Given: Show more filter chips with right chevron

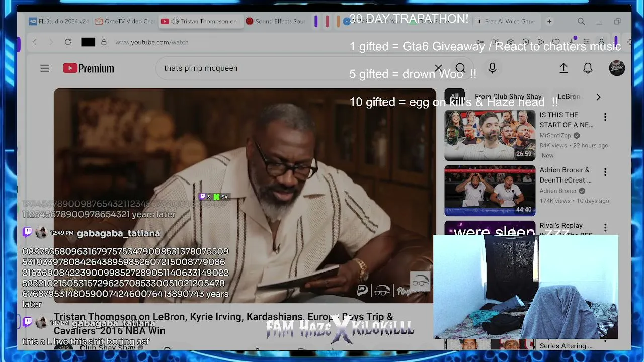Looking at the screenshot, I should point(598,97).
